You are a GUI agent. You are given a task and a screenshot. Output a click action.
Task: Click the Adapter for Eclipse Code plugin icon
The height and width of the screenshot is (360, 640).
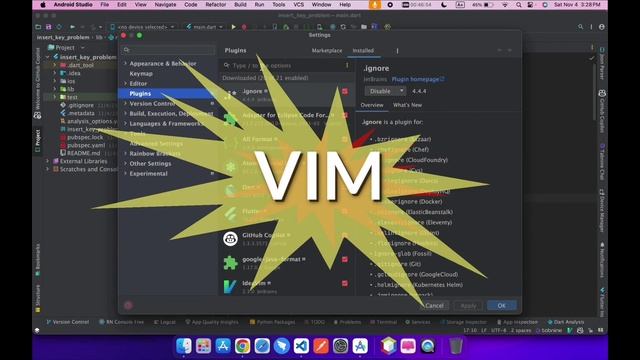pyautogui.click(x=230, y=119)
